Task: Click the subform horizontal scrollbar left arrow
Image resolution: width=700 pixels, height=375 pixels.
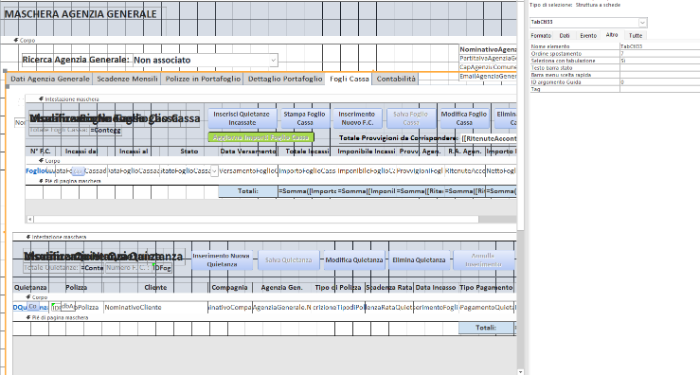Action: (x=30, y=219)
